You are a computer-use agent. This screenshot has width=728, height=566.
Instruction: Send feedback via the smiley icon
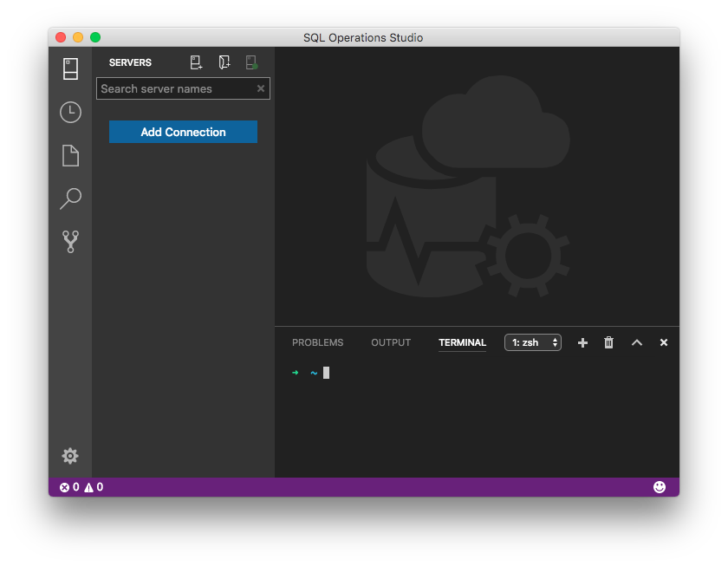coord(660,486)
